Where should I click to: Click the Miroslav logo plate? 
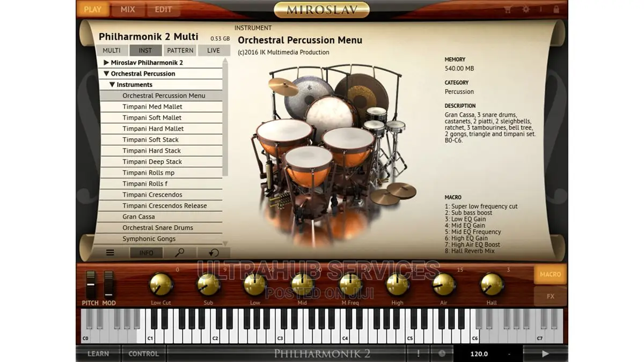(321, 10)
